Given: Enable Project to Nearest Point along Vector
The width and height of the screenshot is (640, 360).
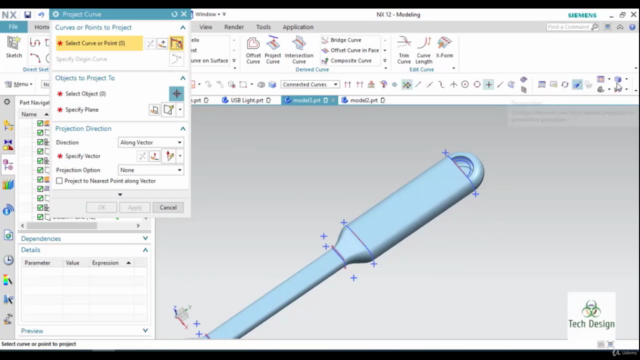Looking at the screenshot, I should (x=60, y=181).
